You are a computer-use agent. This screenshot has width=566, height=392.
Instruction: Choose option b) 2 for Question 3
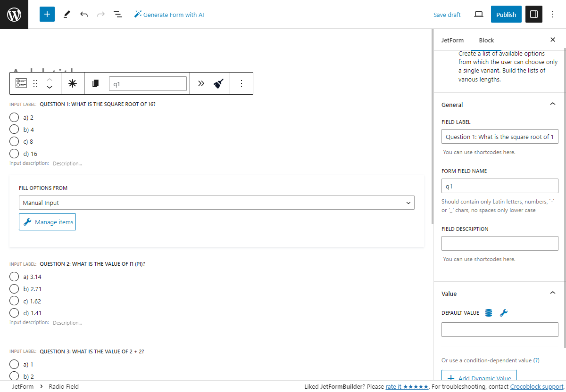(x=14, y=376)
